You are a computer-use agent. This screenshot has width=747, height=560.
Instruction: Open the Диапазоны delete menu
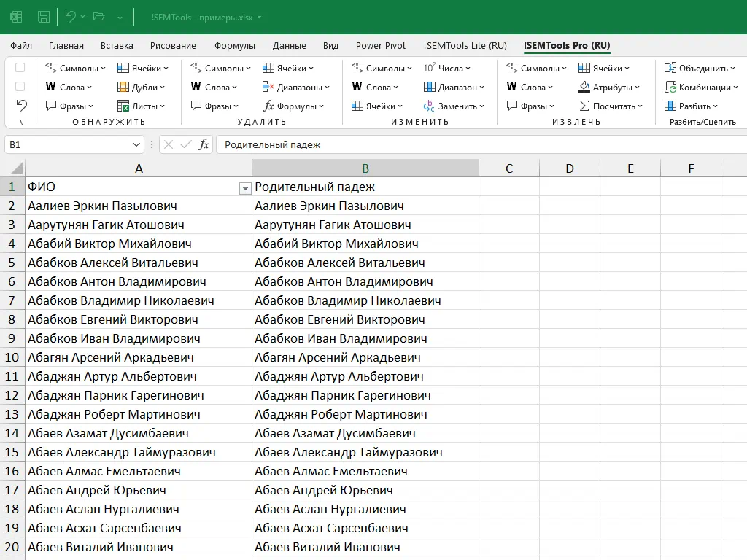(296, 87)
